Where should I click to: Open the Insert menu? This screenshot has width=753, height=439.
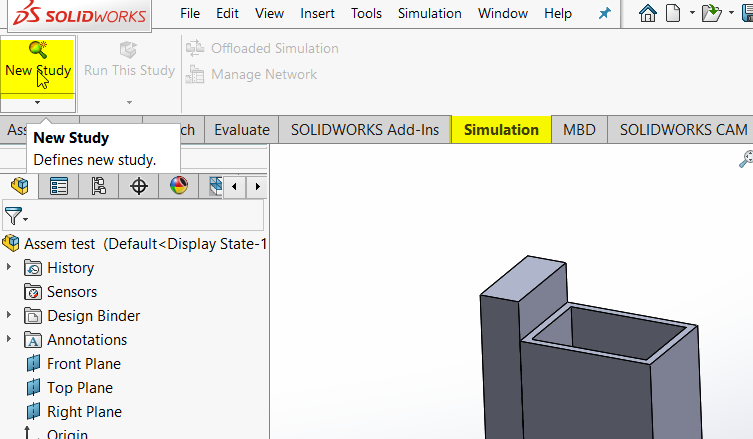coord(317,13)
